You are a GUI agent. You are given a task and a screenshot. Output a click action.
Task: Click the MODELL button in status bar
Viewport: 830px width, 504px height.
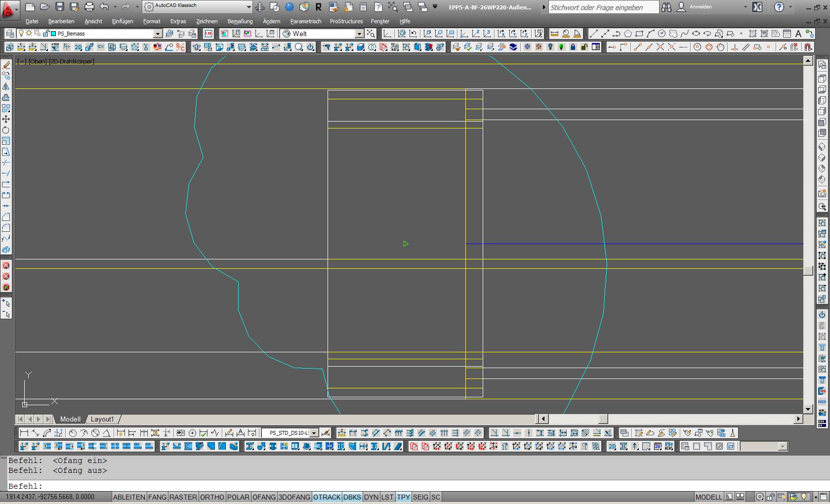(x=708, y=497)
